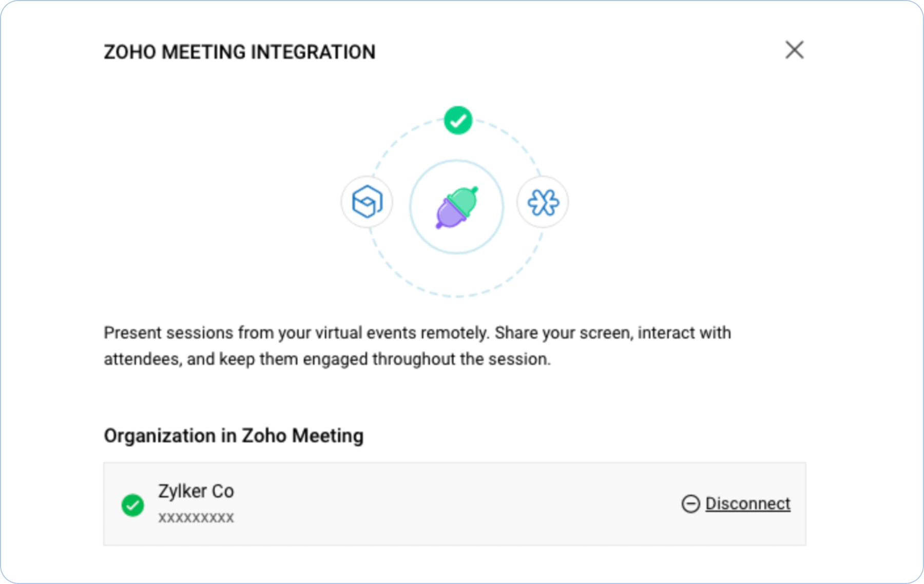Click the green check beside Zylker Co
Viewport: 924px width, 584px height.
click(132, 505)
